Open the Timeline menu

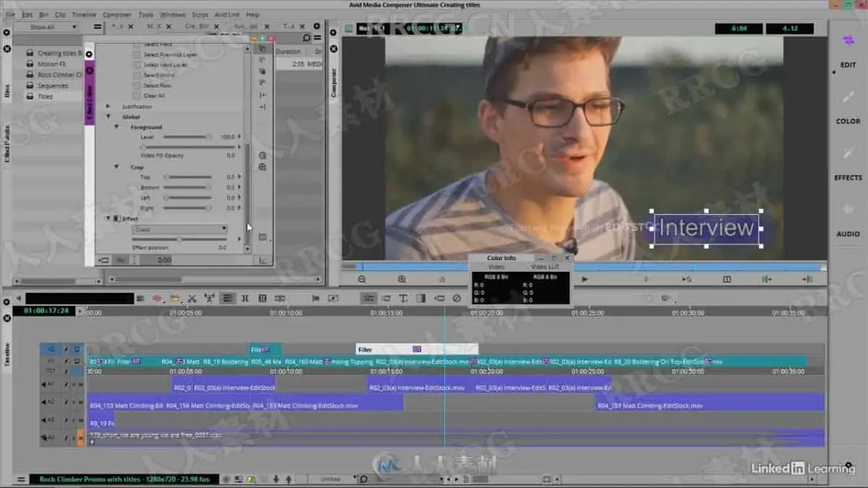coord(84,14)
